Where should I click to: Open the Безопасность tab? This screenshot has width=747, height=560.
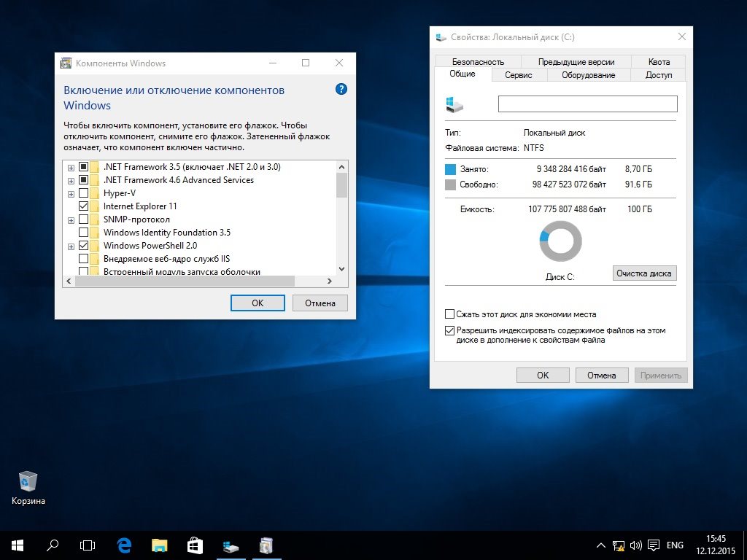tap(478, 62)
